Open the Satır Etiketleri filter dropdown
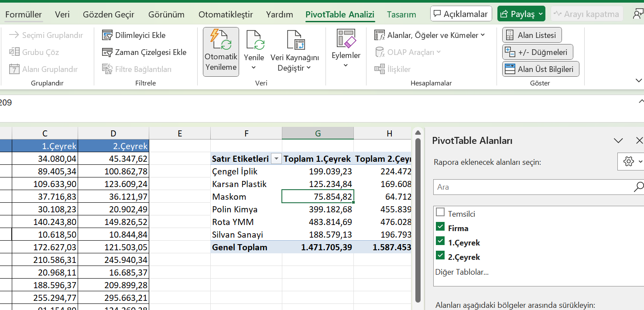This screenshot has height=310, width=644. [276, 159]
